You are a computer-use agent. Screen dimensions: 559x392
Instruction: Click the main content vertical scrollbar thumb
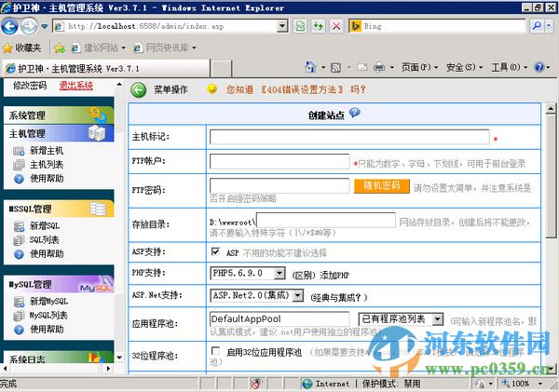pyautogui.click(x=551, y=176)
